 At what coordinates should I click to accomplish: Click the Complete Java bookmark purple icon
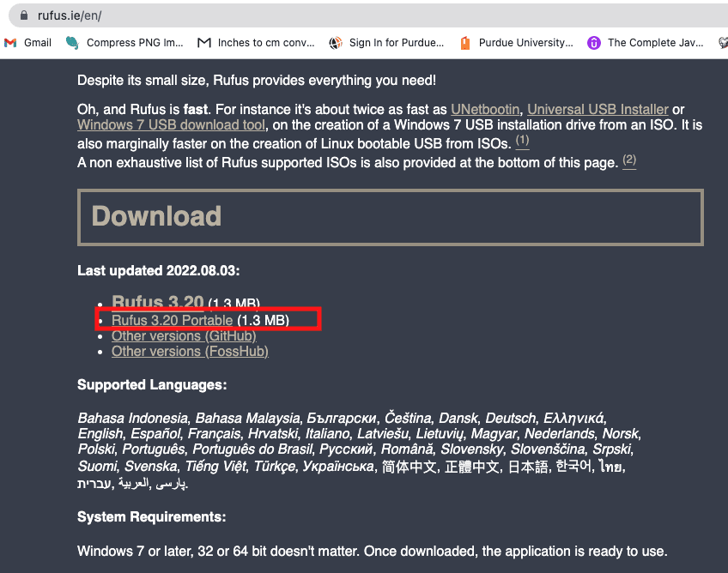pos(594,43)
